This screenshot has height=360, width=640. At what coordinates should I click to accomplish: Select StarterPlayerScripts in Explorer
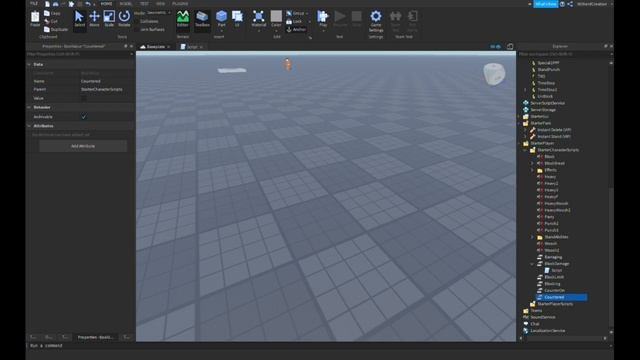click(x=555, y=304)
